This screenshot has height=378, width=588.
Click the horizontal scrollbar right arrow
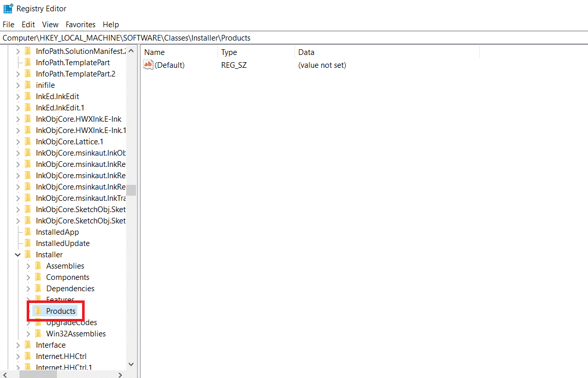[120, 374]
